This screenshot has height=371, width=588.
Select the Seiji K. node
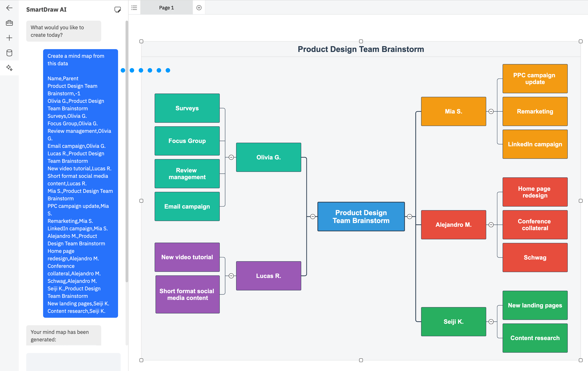tap(453, 322)
